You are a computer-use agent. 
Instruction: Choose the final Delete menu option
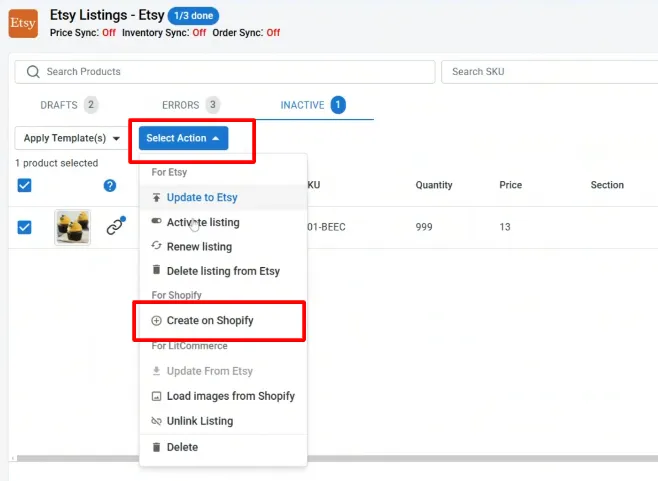(223, 447)
